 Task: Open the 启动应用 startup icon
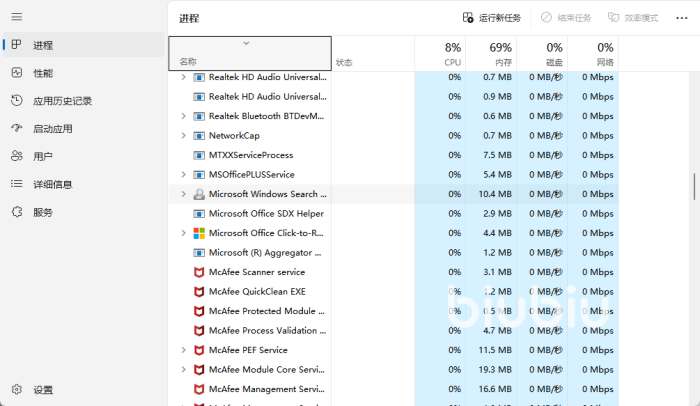click(x=17, y=129)
